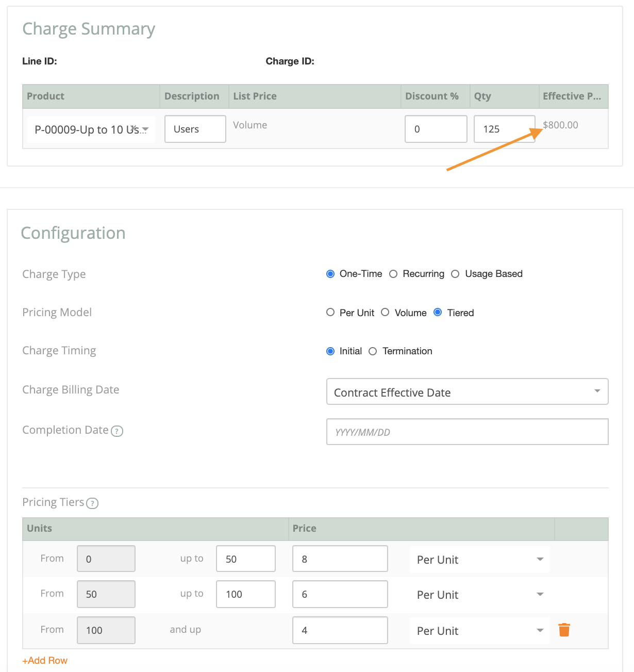This screenshot has width=634, height=672.
Task: Open Per Unit dropdown for the 0–50 tier
Action: (x=480, y=560)
